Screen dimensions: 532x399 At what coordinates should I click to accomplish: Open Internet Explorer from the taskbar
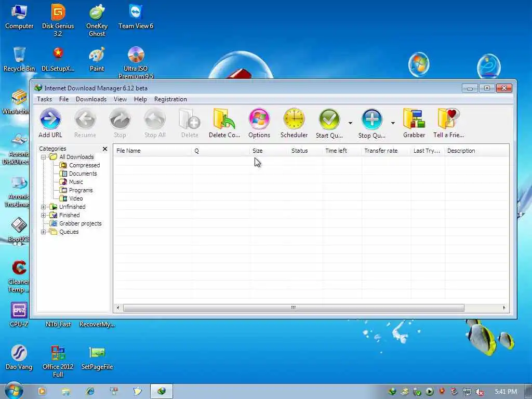(x=90, y=392)
